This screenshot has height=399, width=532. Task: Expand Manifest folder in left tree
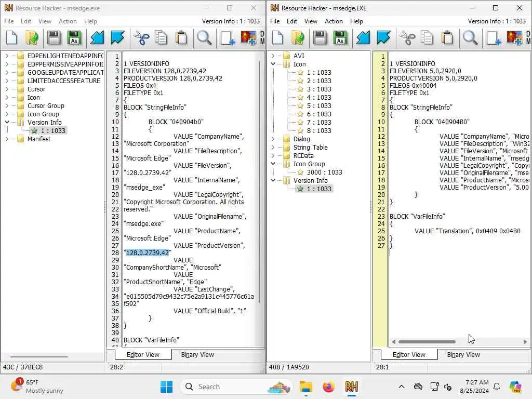(x=7, y=139)
